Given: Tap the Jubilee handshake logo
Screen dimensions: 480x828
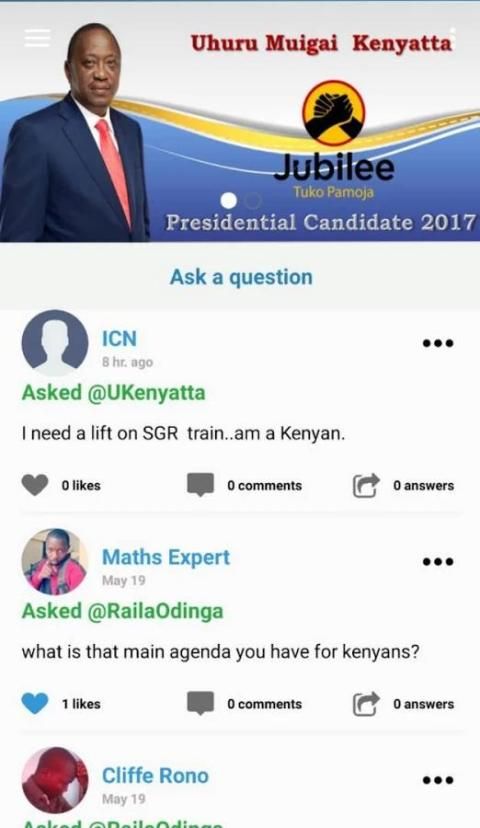Looking at the screenshot, I should pyautogui.click(x=334, y=113).
